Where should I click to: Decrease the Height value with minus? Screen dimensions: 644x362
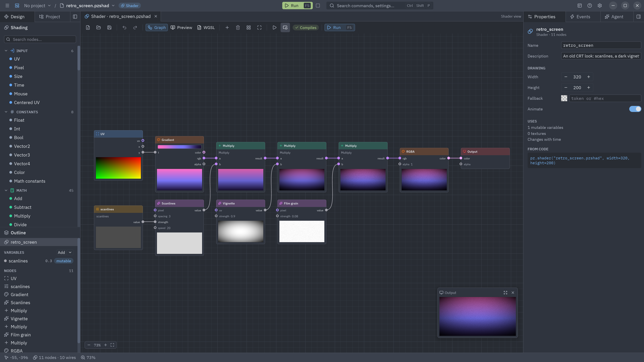566,87
